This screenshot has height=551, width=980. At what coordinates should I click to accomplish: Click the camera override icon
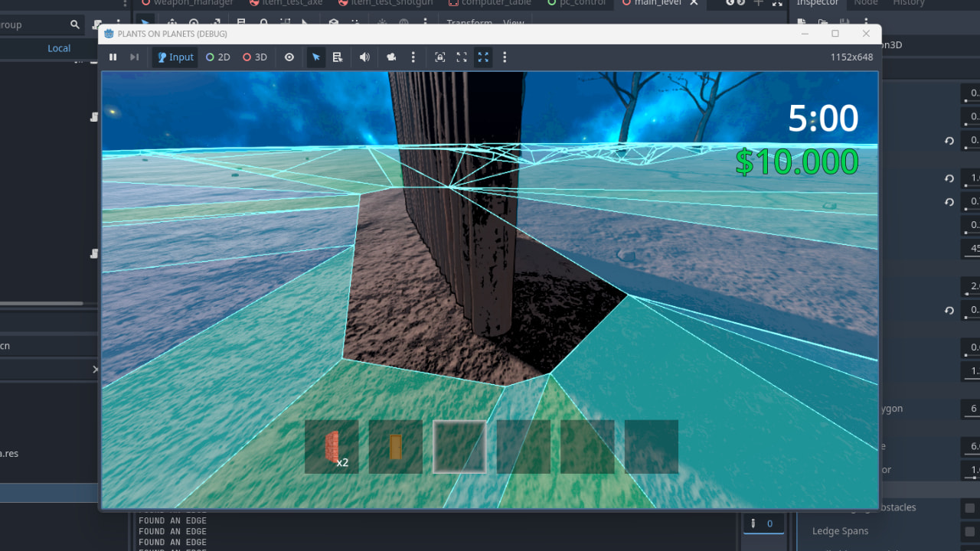tap(392, 57)
